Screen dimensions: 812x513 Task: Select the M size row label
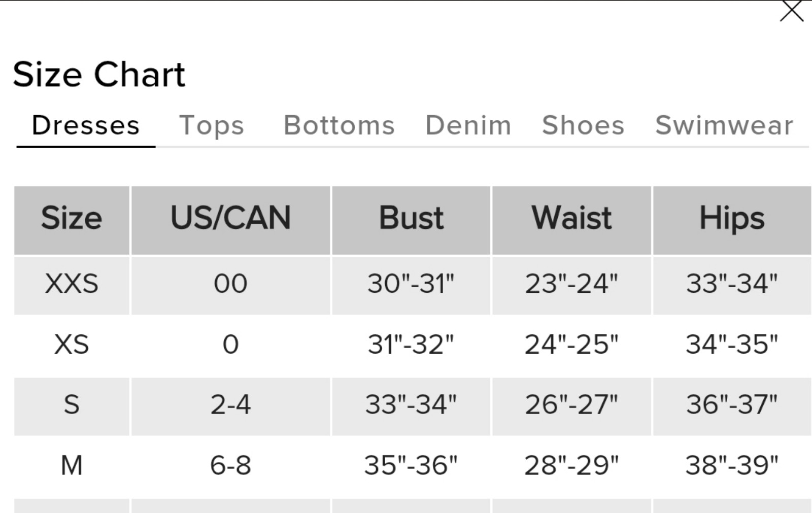click(72, 465)
